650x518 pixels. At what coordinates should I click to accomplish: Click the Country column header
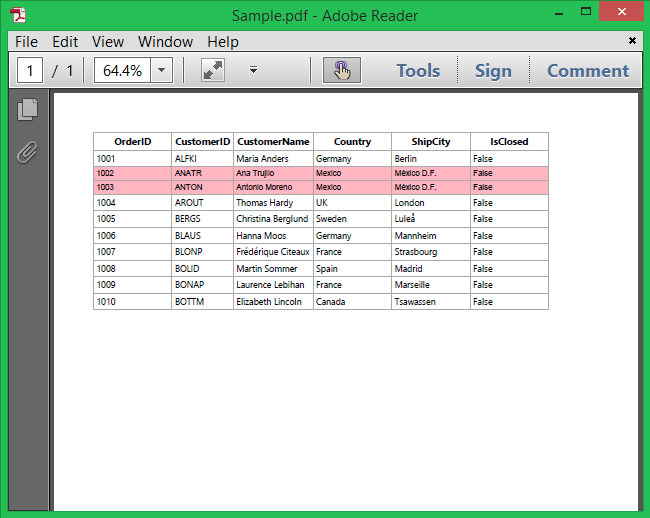pyautogui.click(x=352, y=142)
